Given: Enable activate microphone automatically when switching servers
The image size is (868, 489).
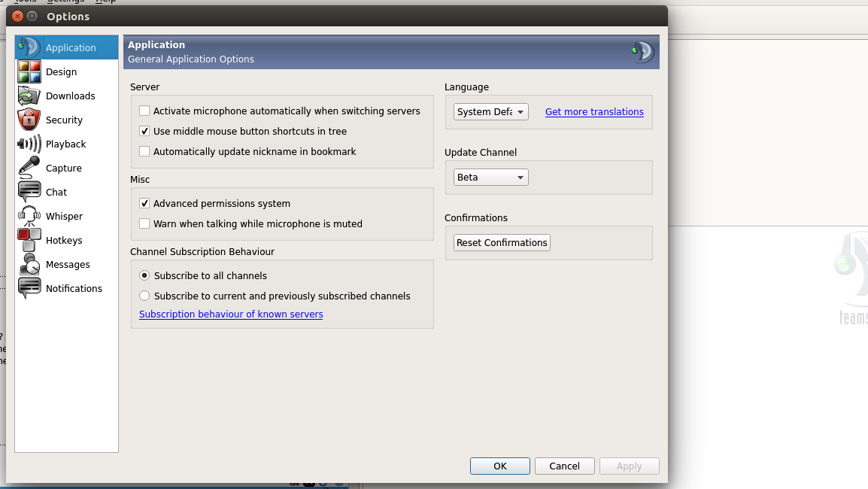Looking at the screenshot, I should 144,111.
